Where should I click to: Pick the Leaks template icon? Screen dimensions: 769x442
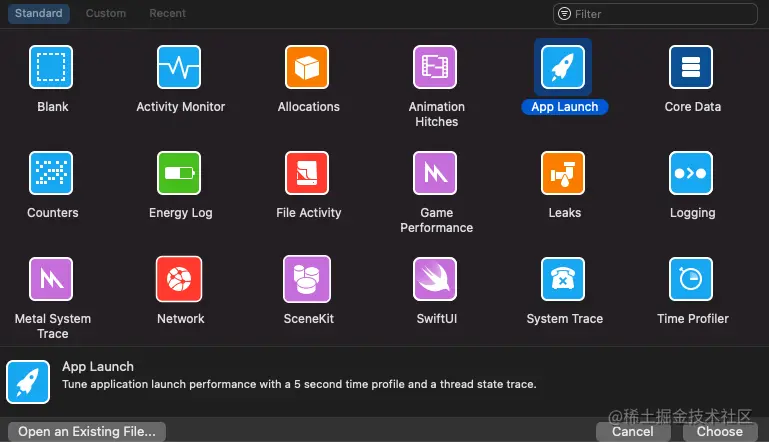(563, 173)
